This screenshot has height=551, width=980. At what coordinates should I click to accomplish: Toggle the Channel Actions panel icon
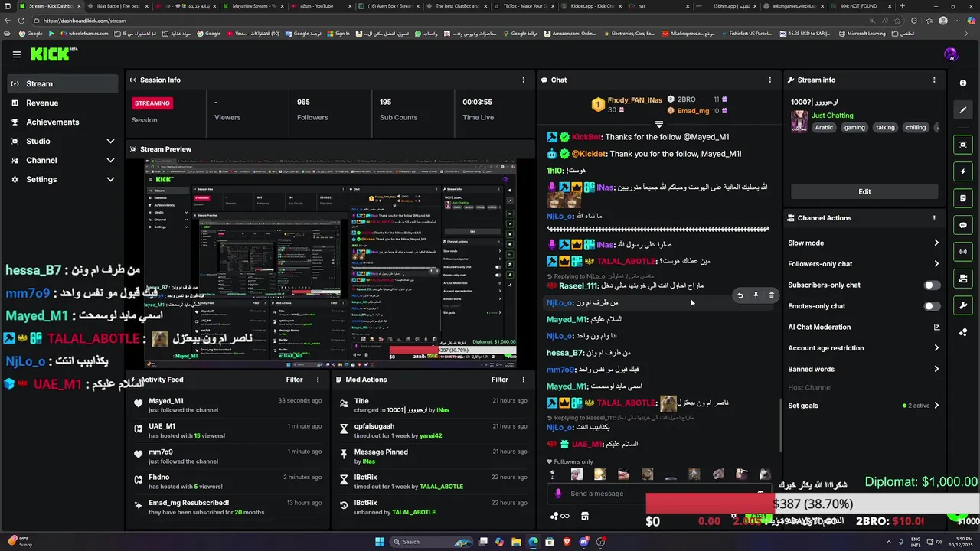tap(963, 279)
